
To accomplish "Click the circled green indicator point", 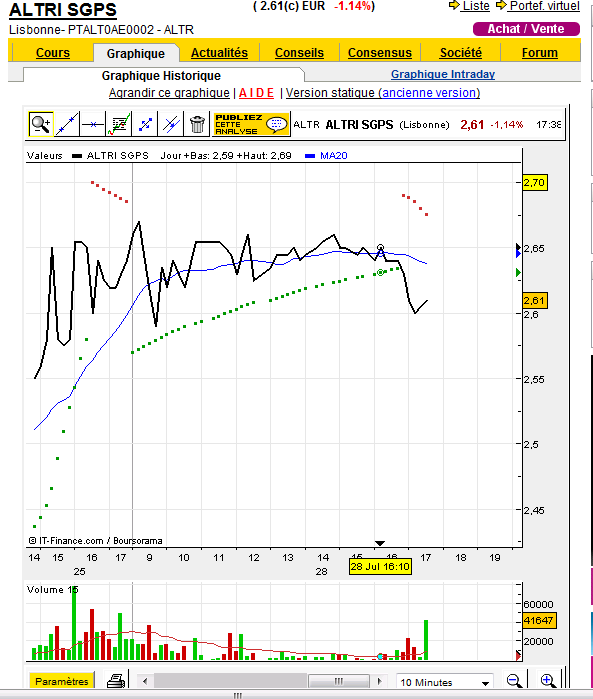I will (x=380, y=272).
